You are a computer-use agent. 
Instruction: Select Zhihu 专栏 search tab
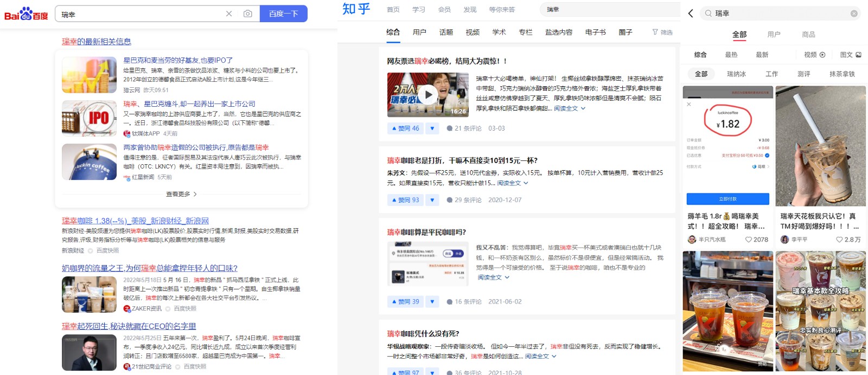[x=526, y=33]
